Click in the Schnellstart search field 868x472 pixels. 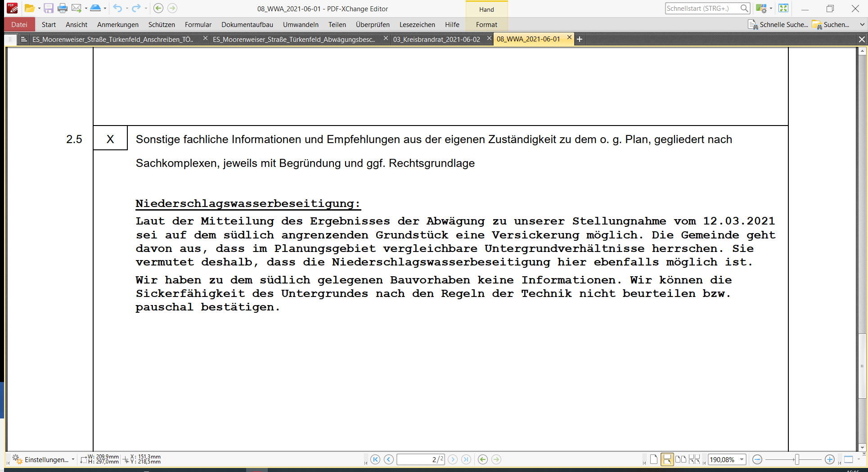pos(702,8)
